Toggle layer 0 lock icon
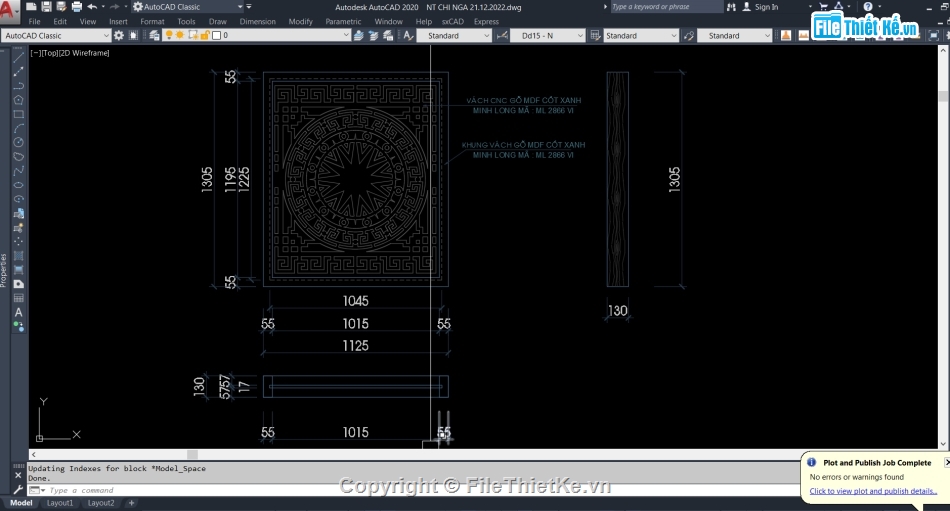Screen dimensions: 950x511 pos(204,35)
